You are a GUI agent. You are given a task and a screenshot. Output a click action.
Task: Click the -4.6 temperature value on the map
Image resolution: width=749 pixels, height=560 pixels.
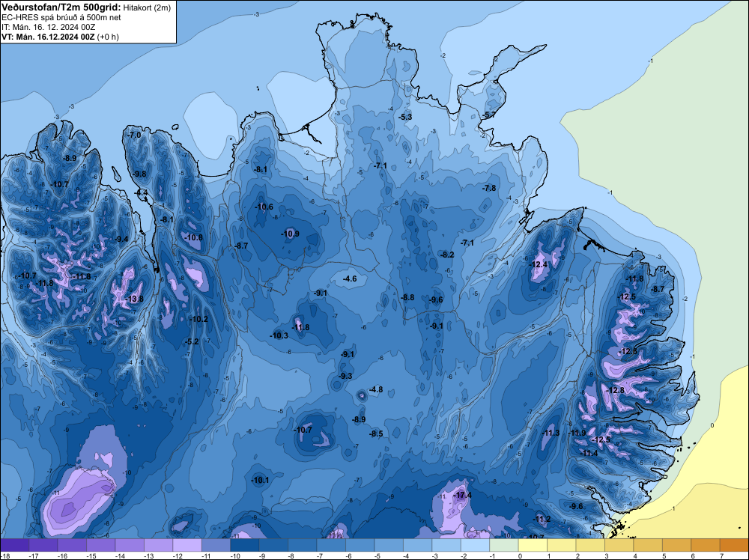click(x=350, y=279)
